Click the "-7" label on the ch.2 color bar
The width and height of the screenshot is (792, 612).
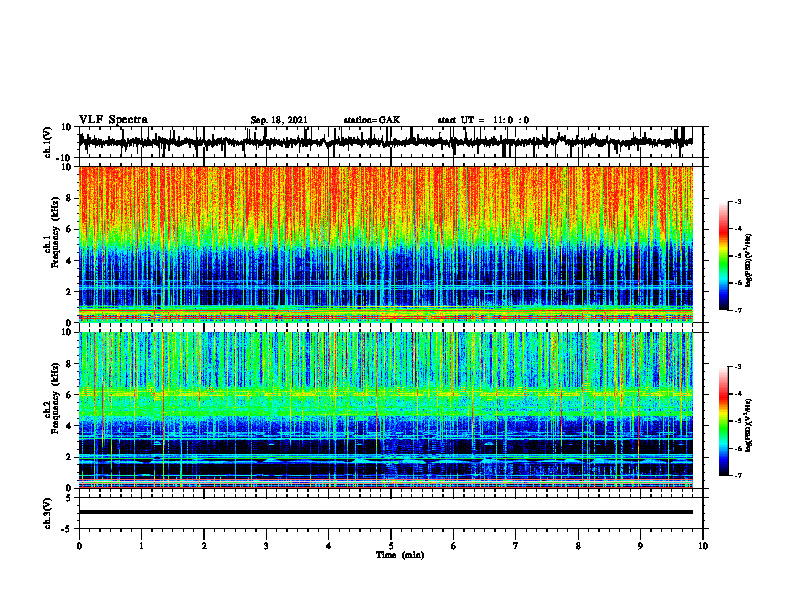738,475
